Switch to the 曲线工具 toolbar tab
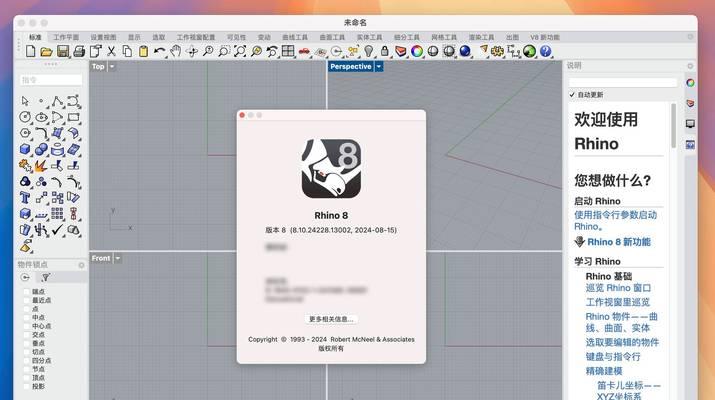 click(295, 37)
